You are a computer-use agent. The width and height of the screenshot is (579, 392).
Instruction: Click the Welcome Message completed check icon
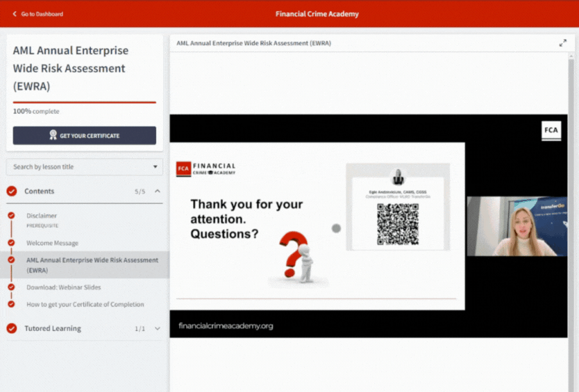point(11,243)
